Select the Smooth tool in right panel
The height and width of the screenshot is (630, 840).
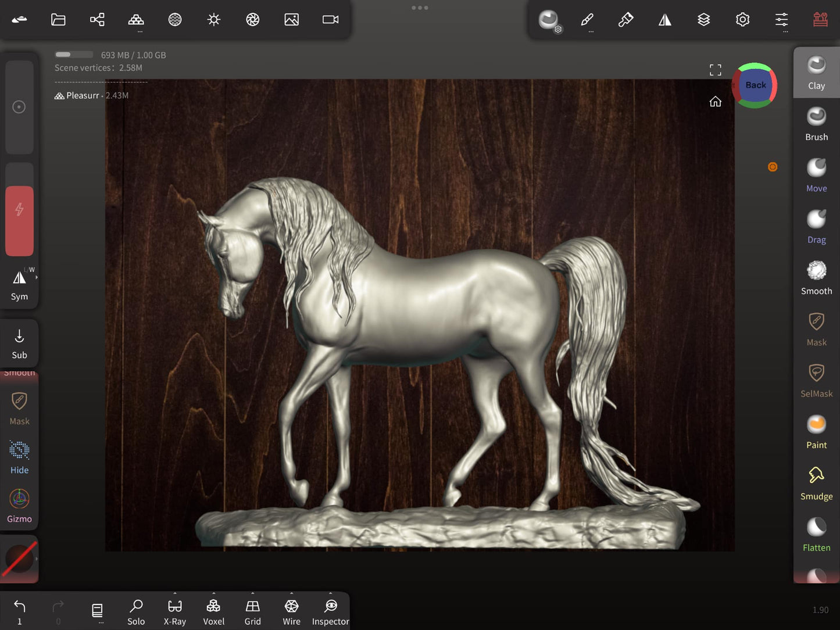tap(817, 278)
